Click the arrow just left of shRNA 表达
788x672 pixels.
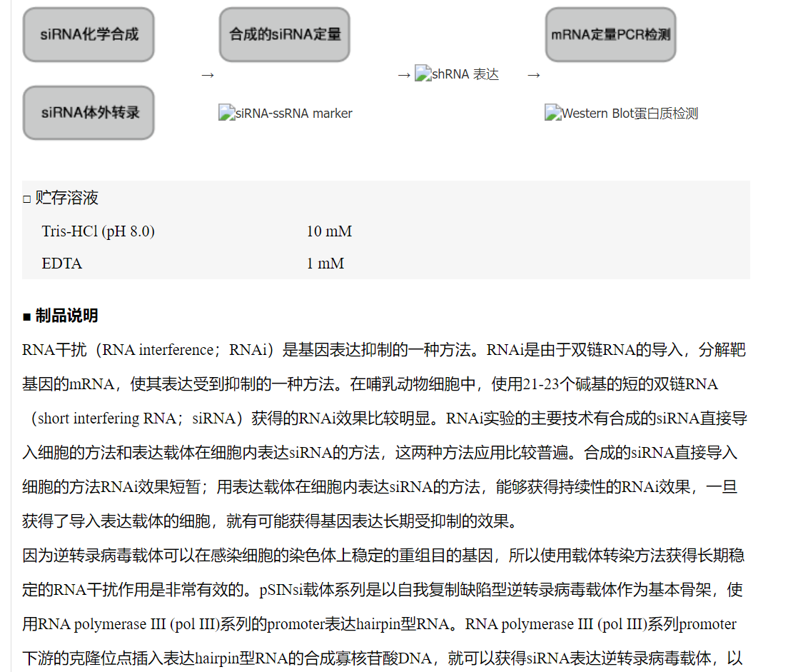point(404,75)
